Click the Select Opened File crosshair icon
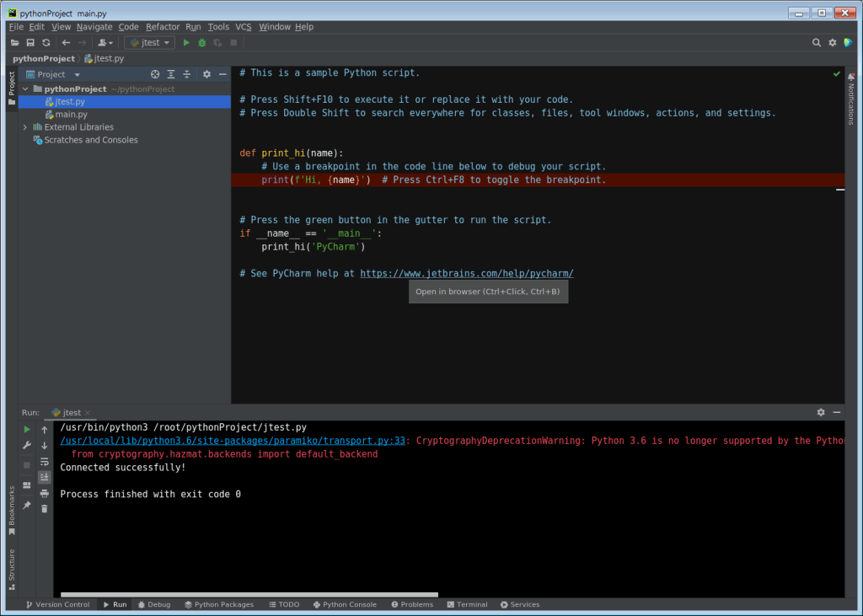 [155, 75]
